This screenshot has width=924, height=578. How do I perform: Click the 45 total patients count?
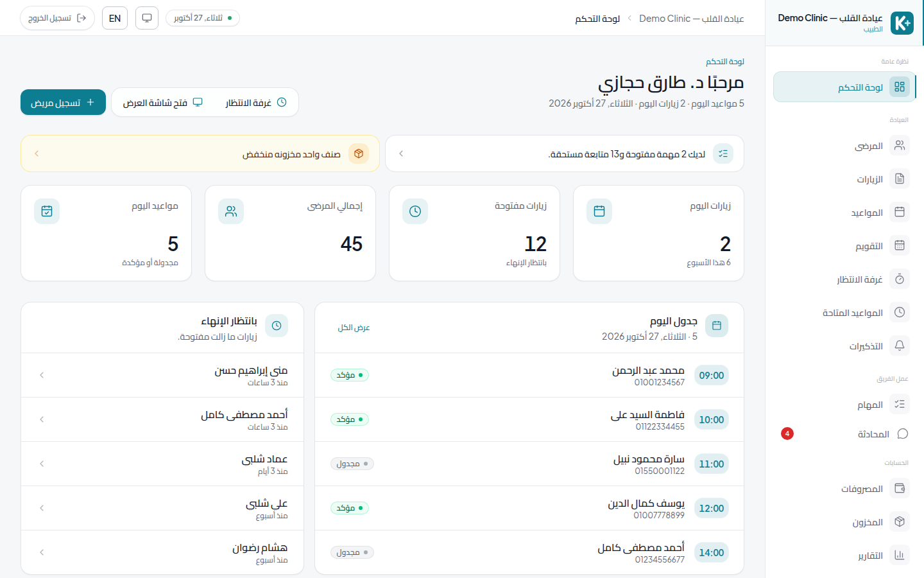(x=352, y=244)
